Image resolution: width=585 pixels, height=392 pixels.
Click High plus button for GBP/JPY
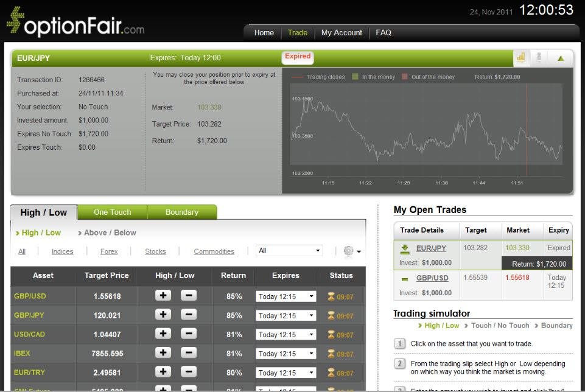pos(163,315)
